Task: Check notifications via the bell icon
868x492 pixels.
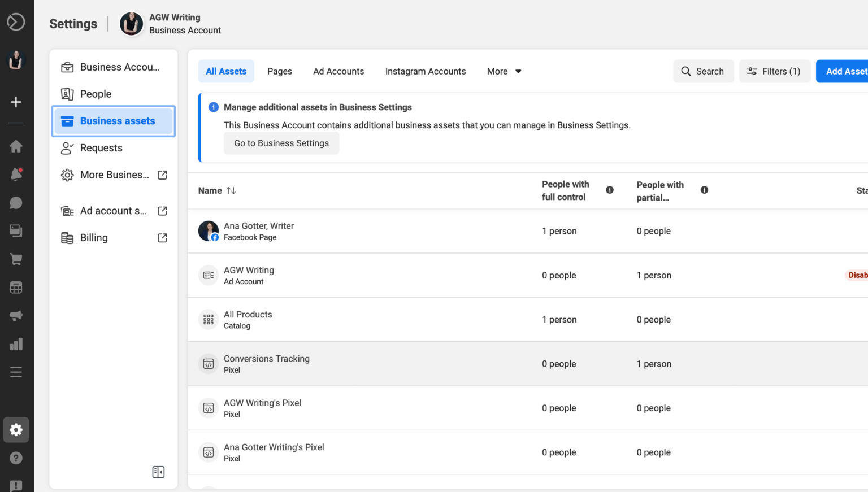Action: click(x=16, y=174)
